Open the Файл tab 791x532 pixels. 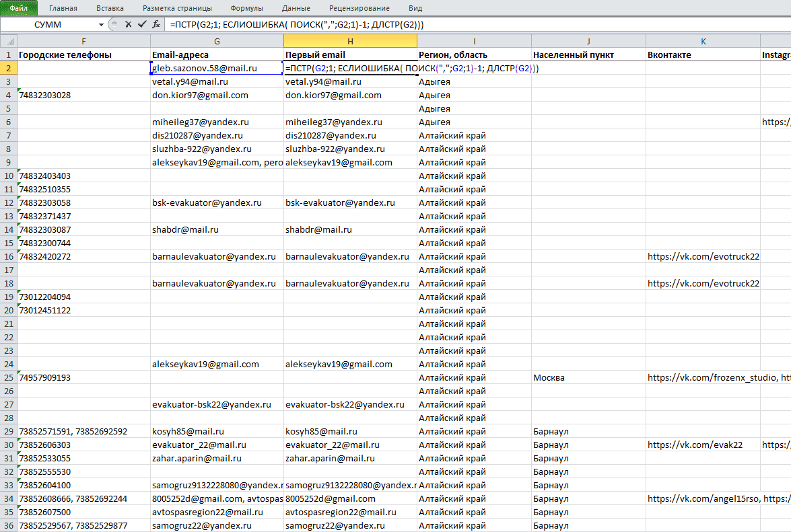(x=19, y=8)
